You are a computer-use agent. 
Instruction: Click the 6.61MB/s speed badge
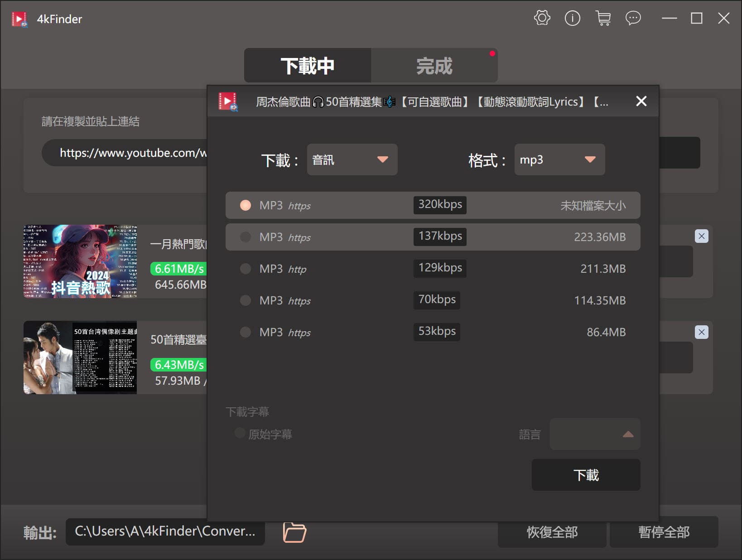point(179,269)
